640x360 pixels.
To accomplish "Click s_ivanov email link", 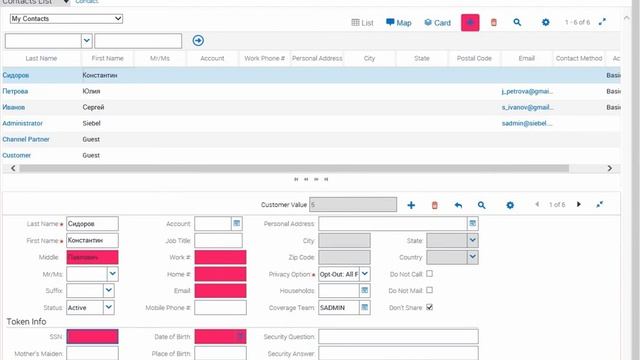I will tap(527, 107).
